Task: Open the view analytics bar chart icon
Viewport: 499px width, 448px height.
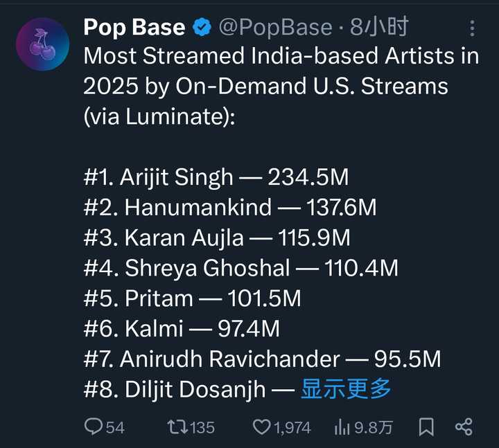Action: pyautogui.click(x=342, y=427)
